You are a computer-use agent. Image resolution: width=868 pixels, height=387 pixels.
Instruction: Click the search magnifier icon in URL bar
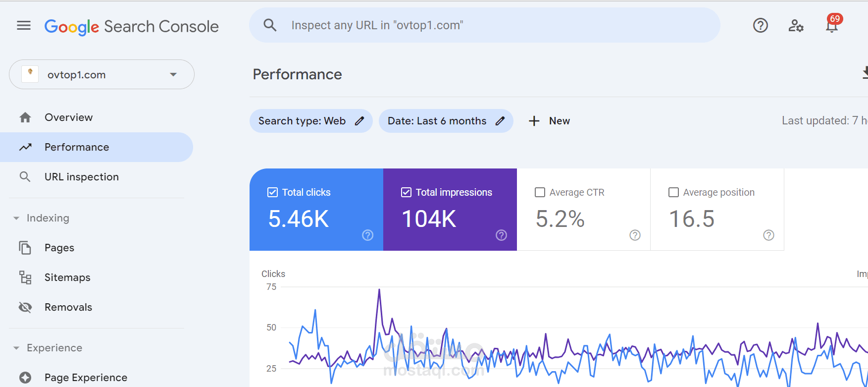(x=270, y=25)
